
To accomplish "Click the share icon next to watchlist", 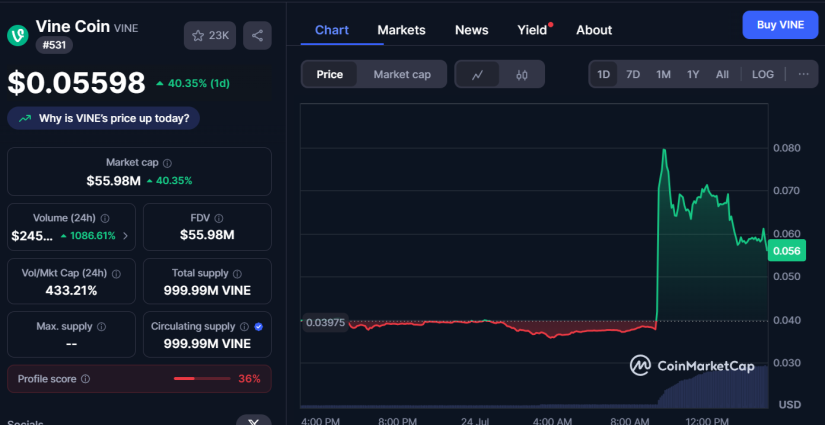I will [257, 36].
